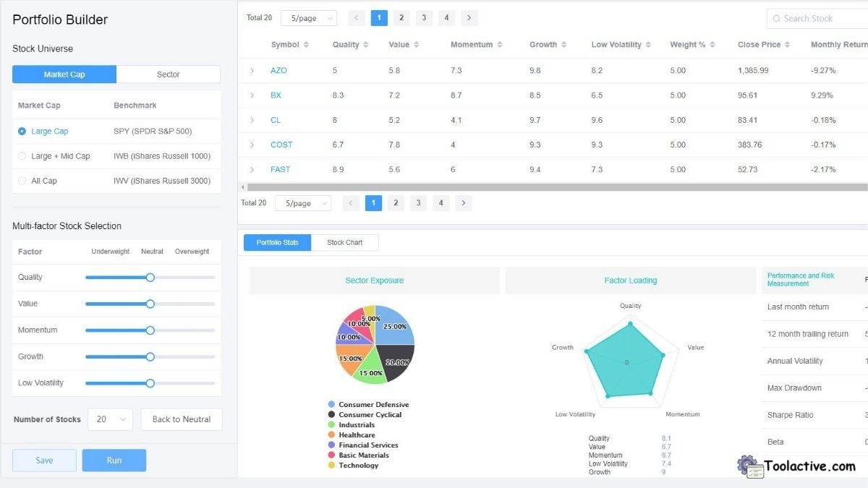Sort the table by Quality column
The width and height of the screenshot is (868, 488).
click(x=365, y=44)
